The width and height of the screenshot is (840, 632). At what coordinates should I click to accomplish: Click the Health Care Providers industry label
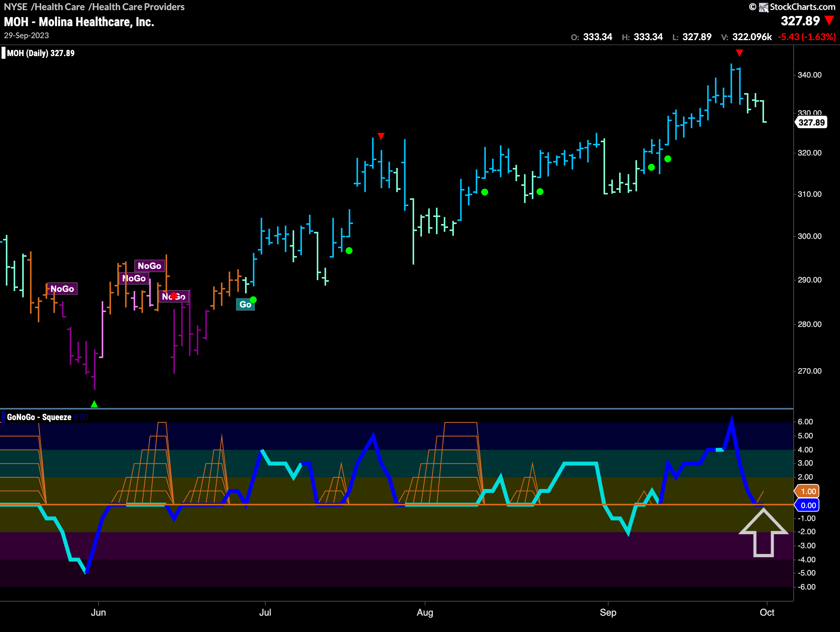138,7
